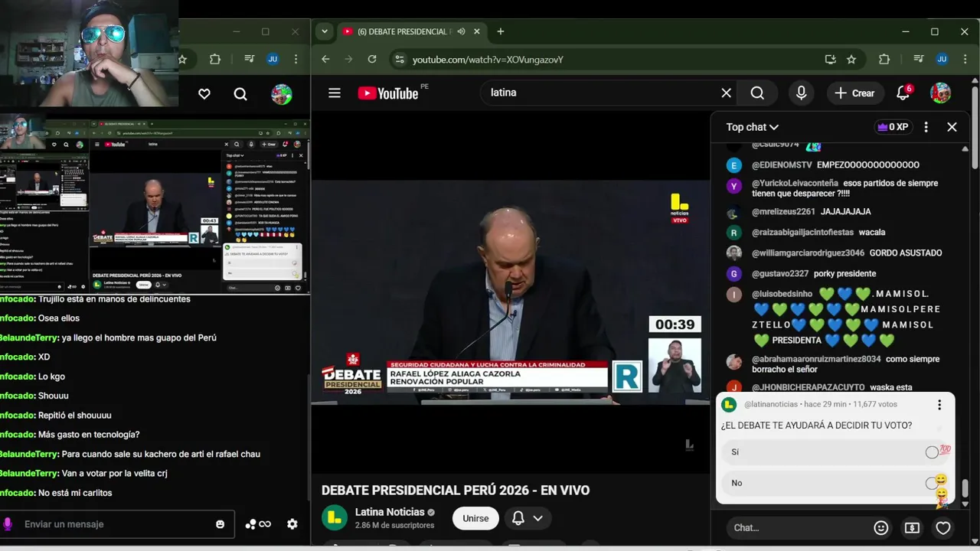Screen dimensions: 980x551
Task: Clear the 'latina' search query
Action: (x=726, y=93)
